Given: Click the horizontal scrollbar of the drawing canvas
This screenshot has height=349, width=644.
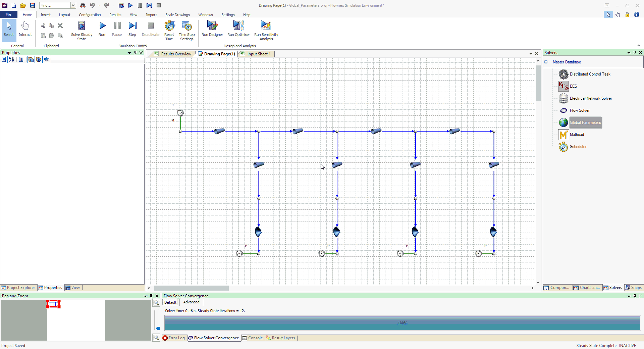Looking at the screenshot, I should point(191,288).
